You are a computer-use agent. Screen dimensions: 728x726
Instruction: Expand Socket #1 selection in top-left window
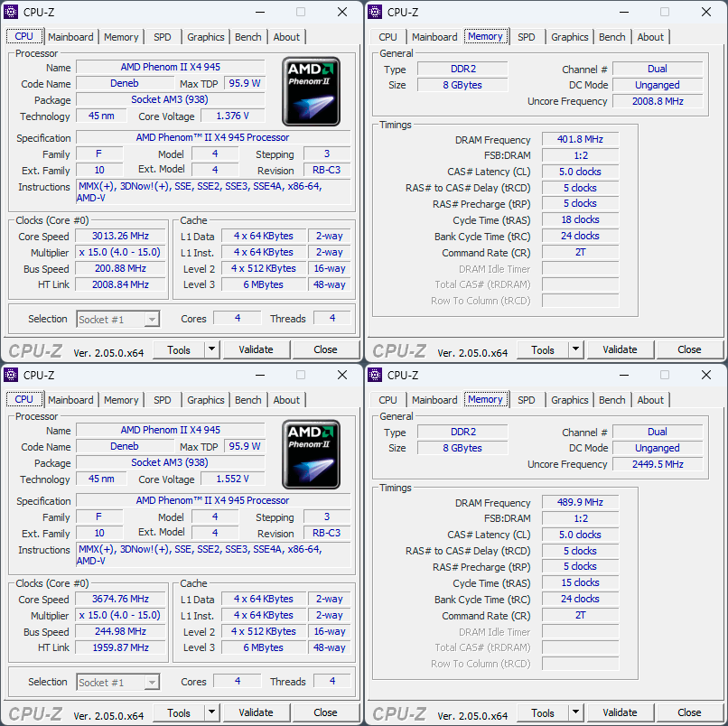pos(152,320)
